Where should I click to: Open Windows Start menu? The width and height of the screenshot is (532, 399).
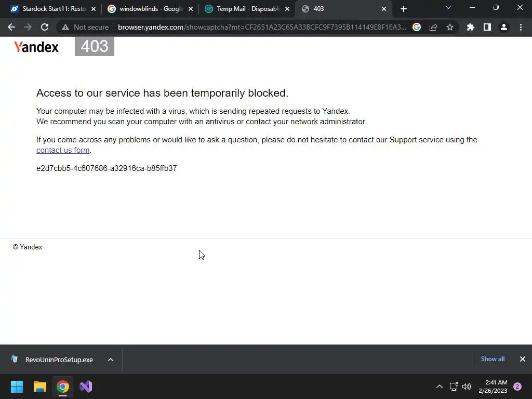[x=17, y=387]
